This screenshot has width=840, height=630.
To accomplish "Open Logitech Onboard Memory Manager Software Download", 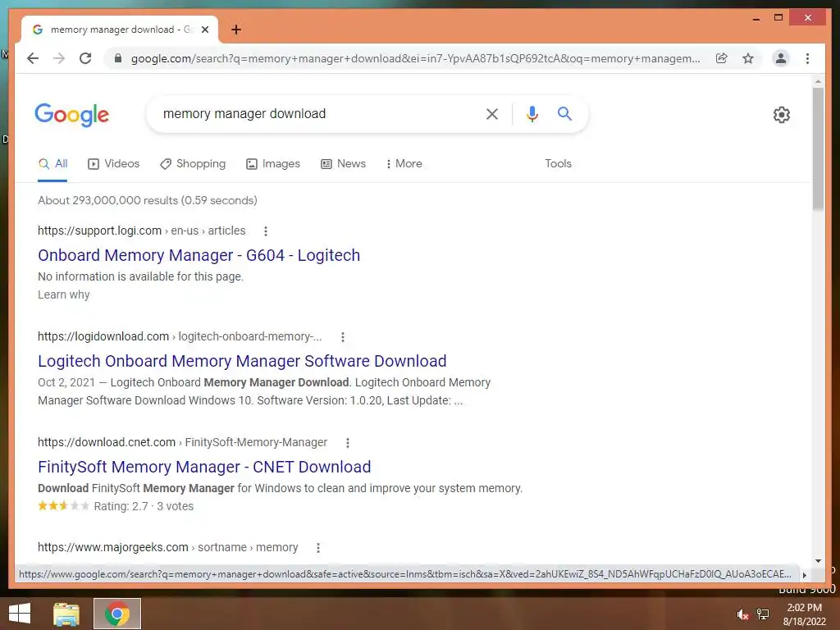I will [x=242, y=361].
